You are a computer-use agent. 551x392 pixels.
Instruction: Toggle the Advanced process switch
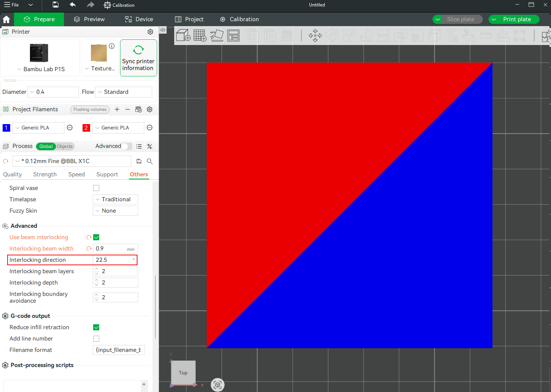[x=127, y=146]
